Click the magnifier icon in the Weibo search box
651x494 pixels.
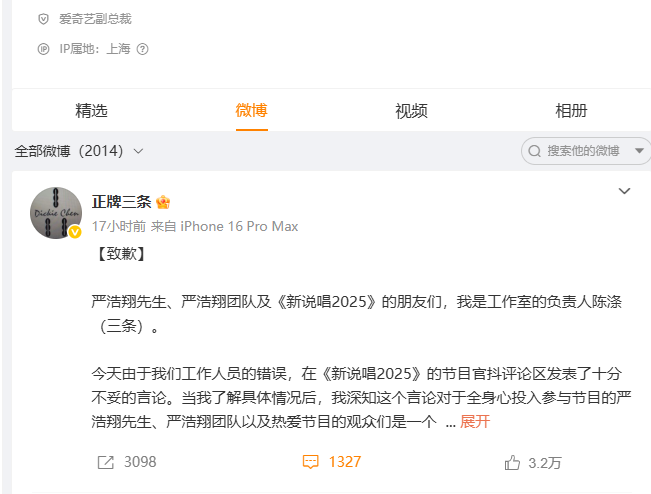click(x=534, y=151)
